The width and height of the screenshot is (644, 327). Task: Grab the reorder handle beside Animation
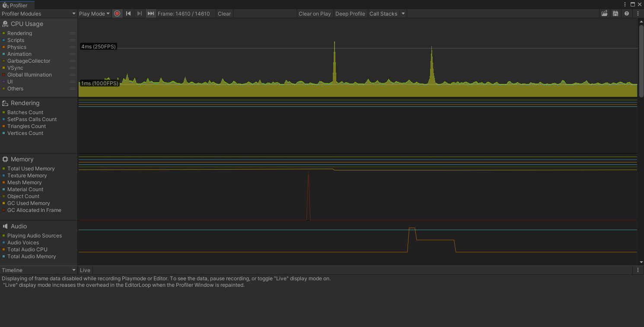point(73,54)
